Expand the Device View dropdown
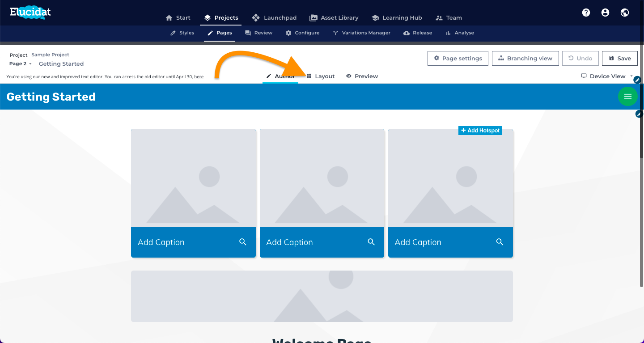The width and height of the screenshot is (644, 343). pyautogui.click(x=607, y=76)
